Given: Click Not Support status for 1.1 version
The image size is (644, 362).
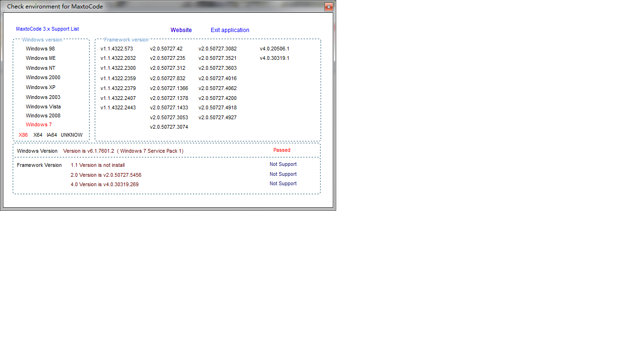Looking at the screenshot, I should (283, 164).
